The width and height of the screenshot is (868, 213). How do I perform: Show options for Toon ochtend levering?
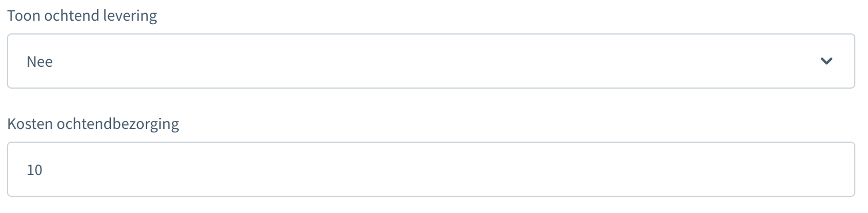coord(431,61)
